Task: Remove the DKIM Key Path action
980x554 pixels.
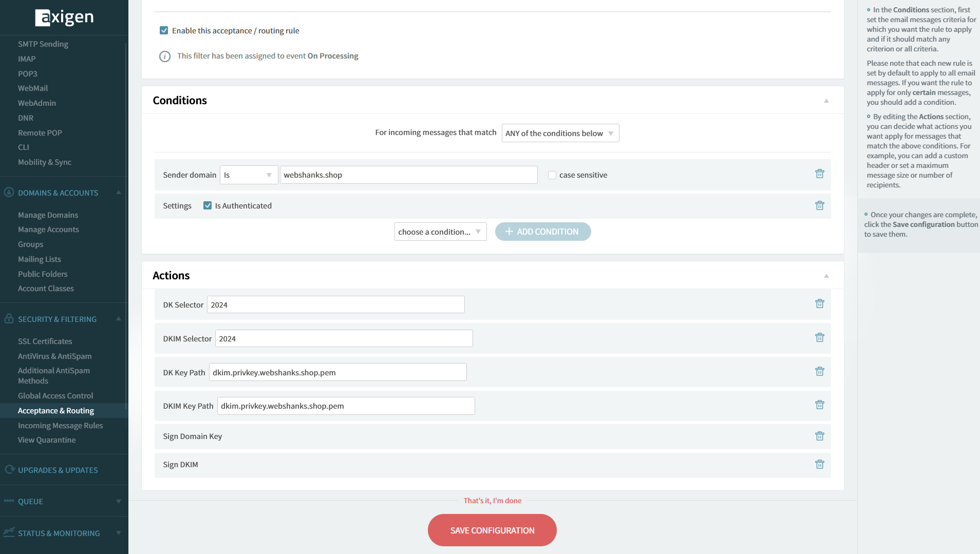Action: 820,405
